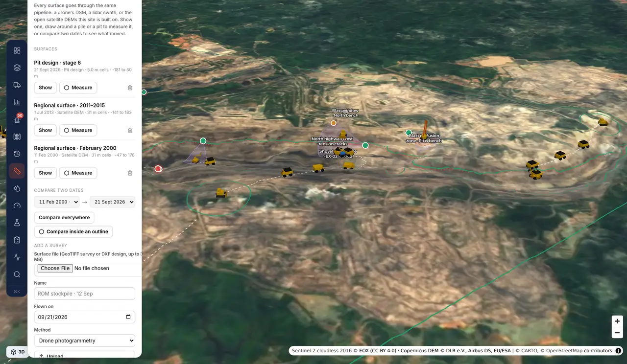Click Compare inside an outline

73,231
